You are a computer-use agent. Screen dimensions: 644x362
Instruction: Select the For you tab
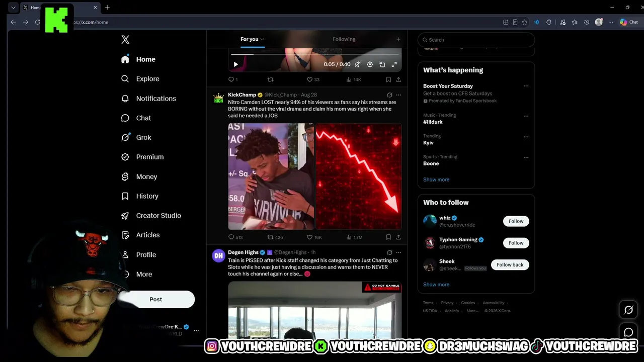250,39
